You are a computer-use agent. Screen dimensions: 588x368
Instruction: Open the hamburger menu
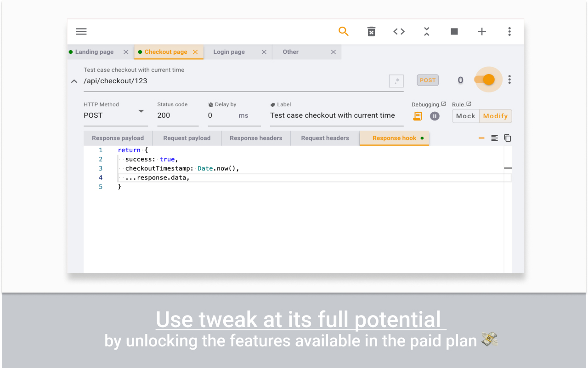pos(81,31)
